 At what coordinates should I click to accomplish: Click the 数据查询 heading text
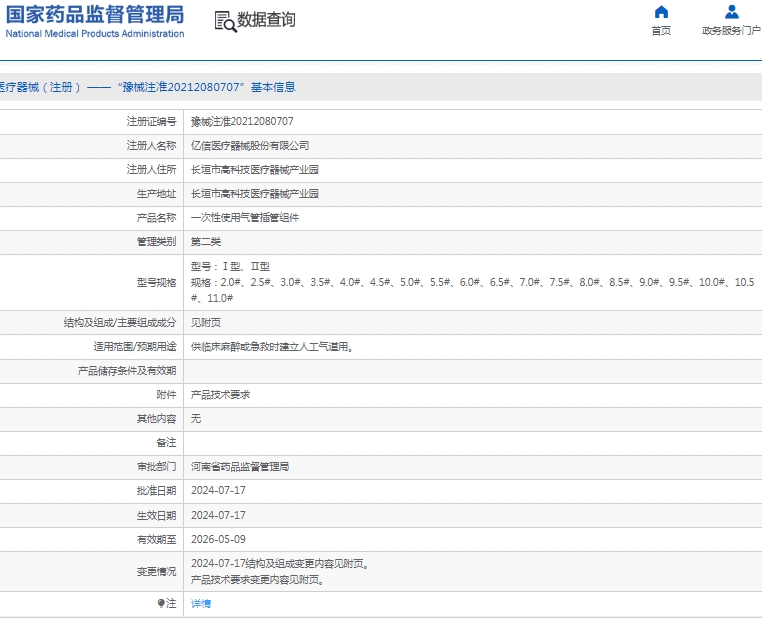point(266,20)
